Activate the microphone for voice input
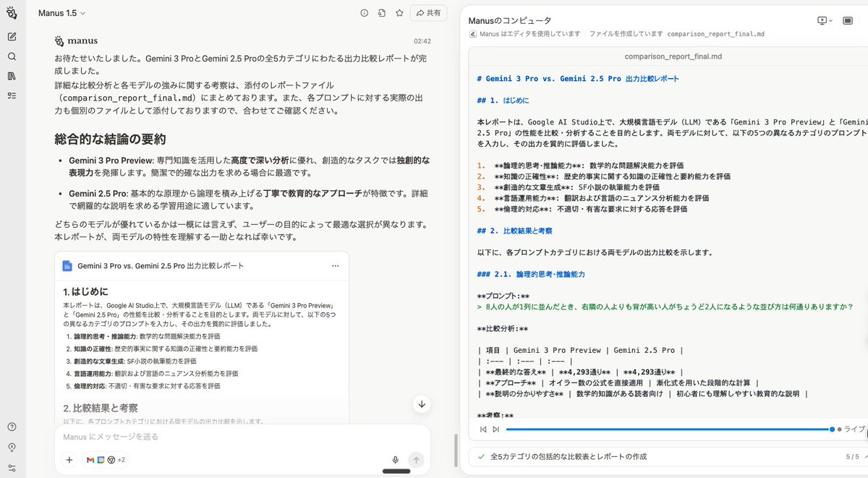868x478 pixels. coord(396,459)
